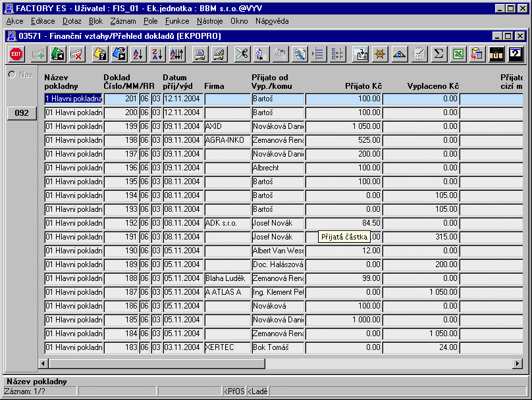Image resolution: width=532 pixels, height=400 pixels.
Task: Open the Funkce menu
Action: [x=177, y=21]
